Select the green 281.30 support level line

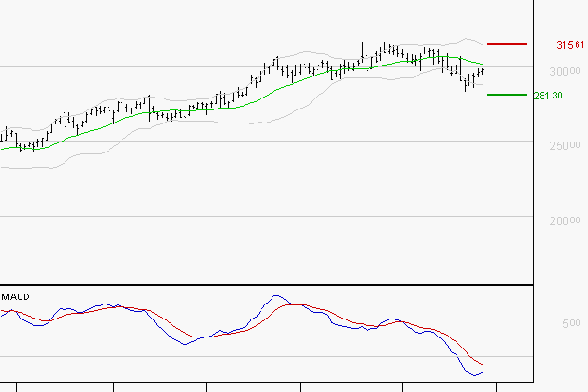pyautogui.click(x=507, y=94)
